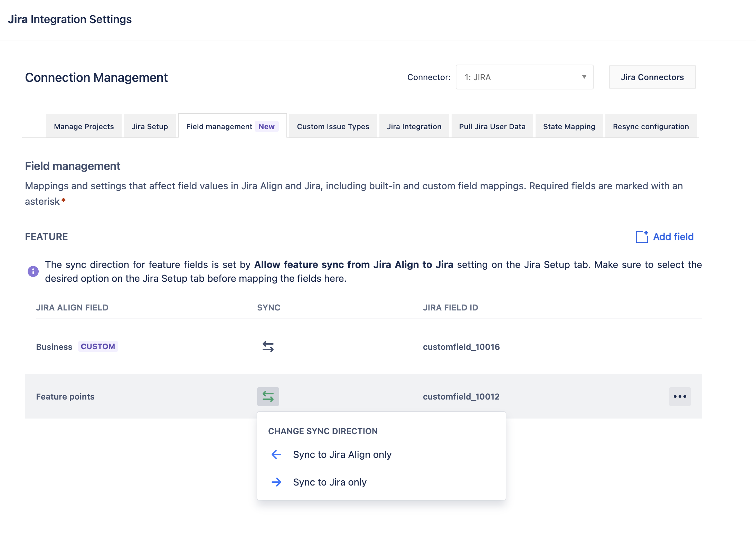The image size is (756, 547).
Task: Select Sync to Jira only option
Action: pyautogui.click(x=330, y=482)
